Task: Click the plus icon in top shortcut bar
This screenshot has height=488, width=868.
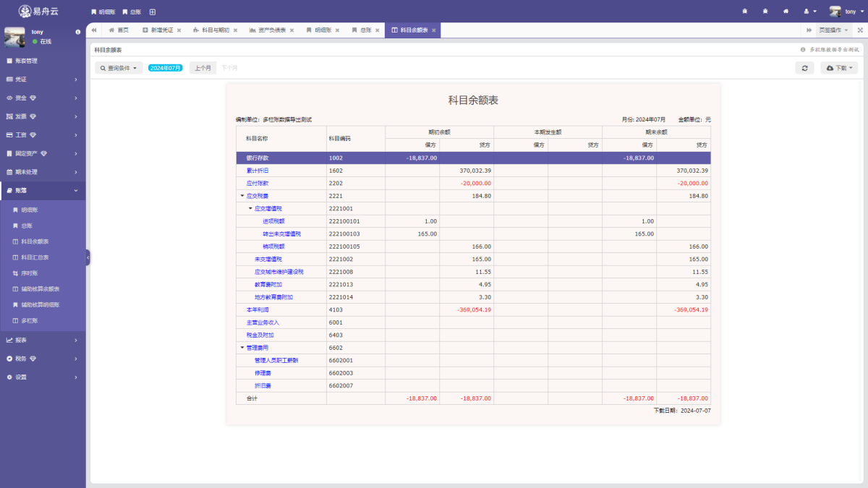Action: click(x=152, y=12)
